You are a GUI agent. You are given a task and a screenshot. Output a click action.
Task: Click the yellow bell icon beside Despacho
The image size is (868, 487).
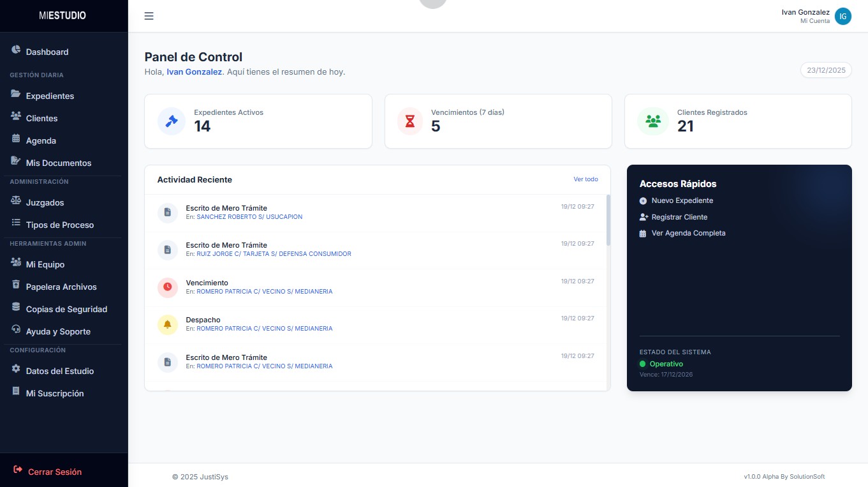pyautogui.click(x=168, y=324)
